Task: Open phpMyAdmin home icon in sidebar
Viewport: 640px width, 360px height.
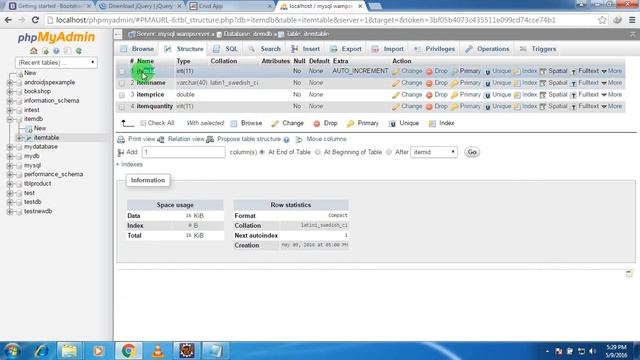Action: pyautogui.click(x=33, y=51)
